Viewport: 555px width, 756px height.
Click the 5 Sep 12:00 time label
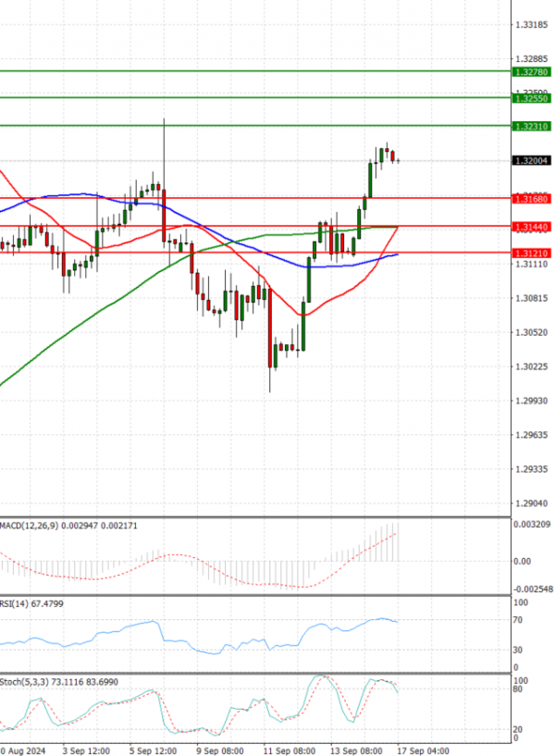153,750
